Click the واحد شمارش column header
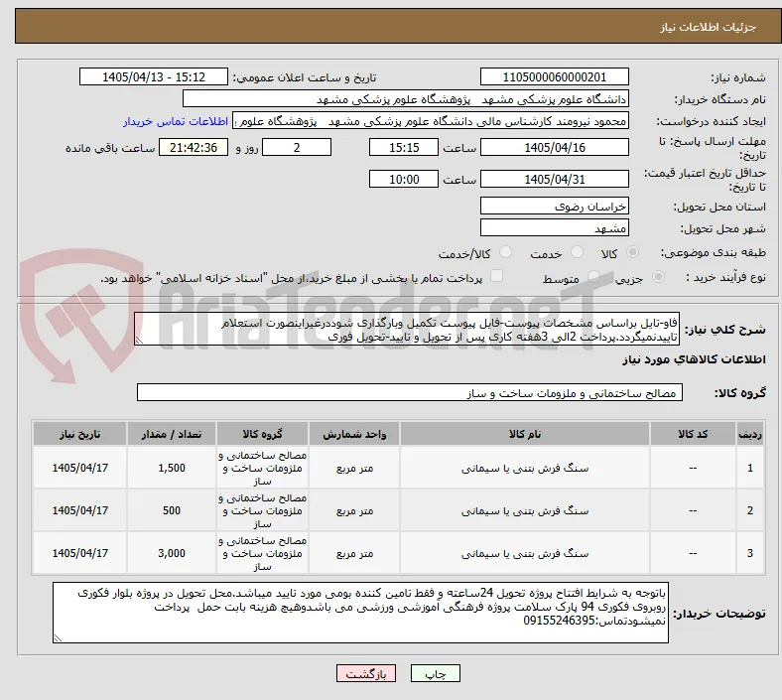The height and width of the screenshot is (700, 782). pyautogui.click(x=354, y=434)
